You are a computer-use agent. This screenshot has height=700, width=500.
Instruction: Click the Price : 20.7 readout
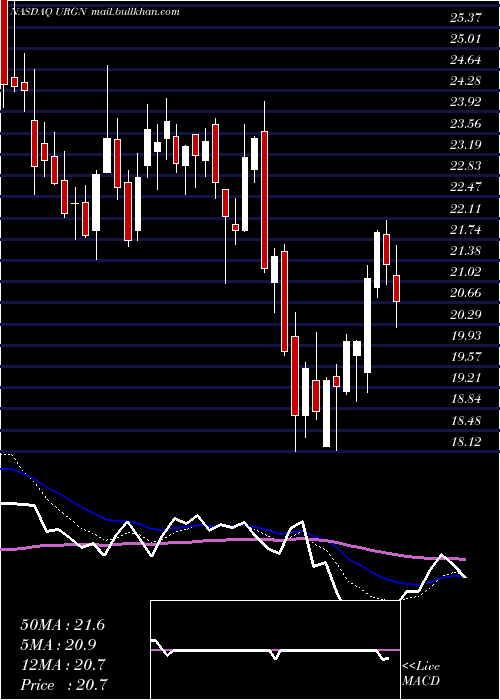[64, 684]
